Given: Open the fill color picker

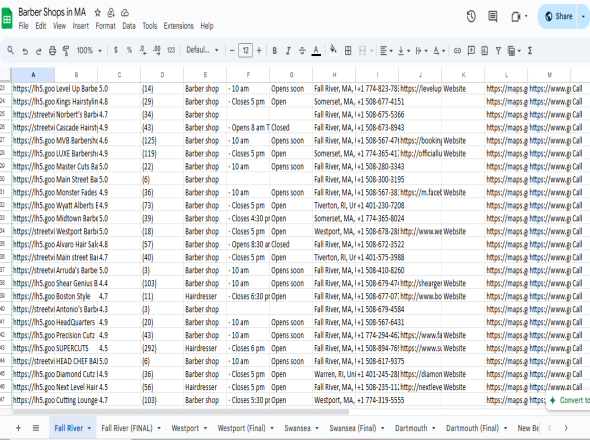Looking at the screenshot, I should [333, 50].
